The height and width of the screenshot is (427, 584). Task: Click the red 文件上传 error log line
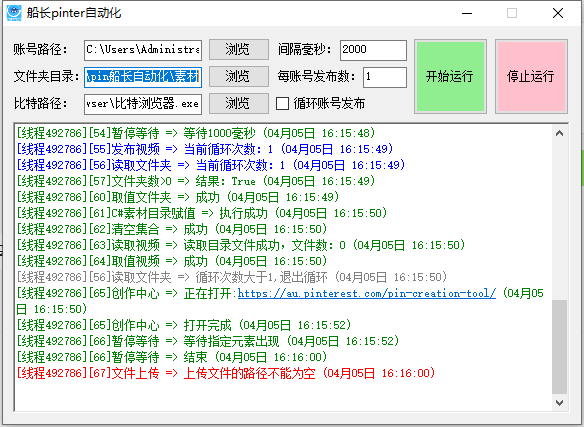point(226,373)
